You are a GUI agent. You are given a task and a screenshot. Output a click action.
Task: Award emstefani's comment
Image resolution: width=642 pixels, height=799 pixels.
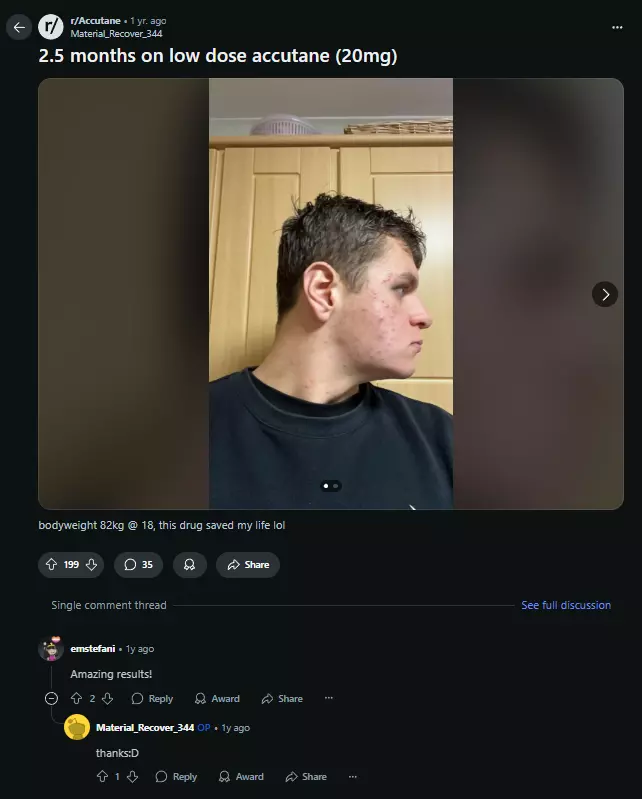(217, 699)
